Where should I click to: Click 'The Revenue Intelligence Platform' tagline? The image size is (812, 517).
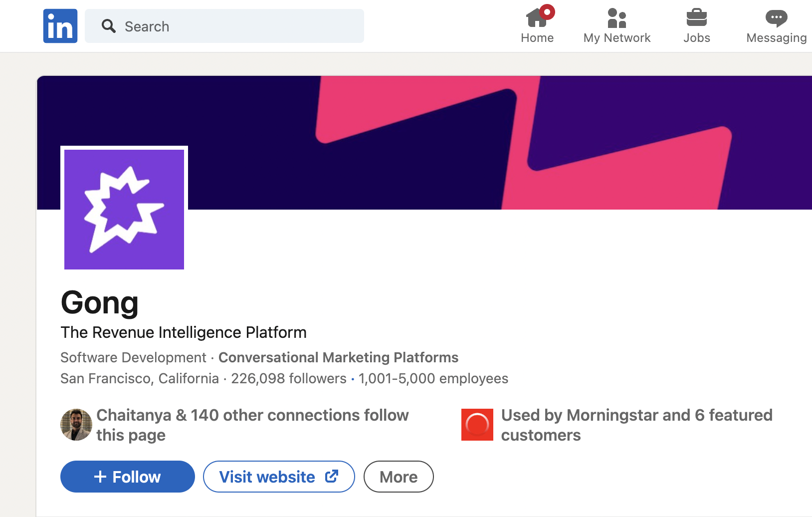pyautogui.click(x=184, y=332)
